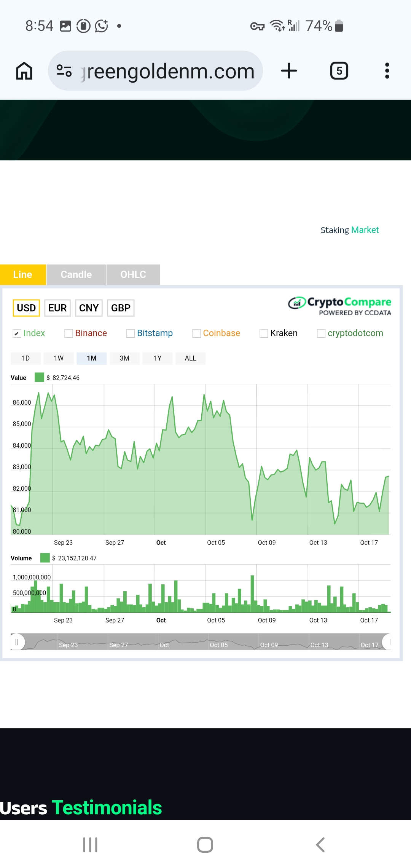Select GBP currency
This screenshot has height=868, width=411.
[121, 308]
